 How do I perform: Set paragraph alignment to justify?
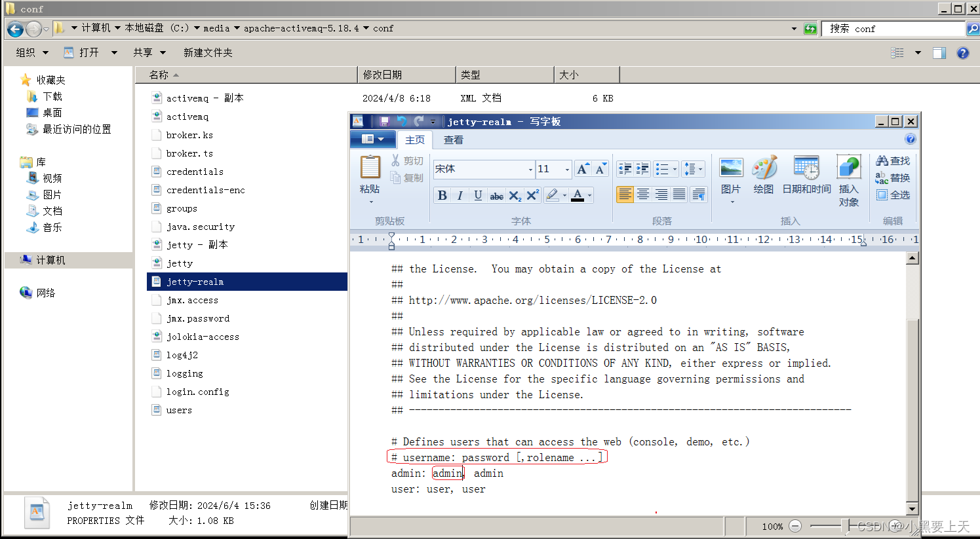tap(680, 195)
